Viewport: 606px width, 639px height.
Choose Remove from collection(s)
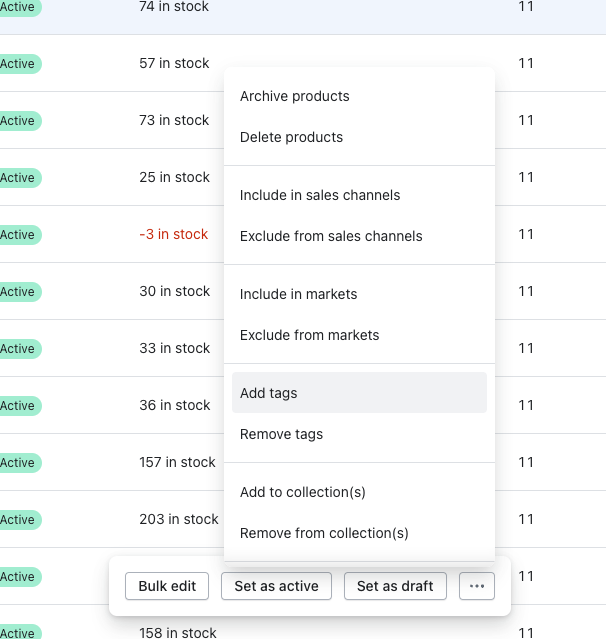point(324,533)
